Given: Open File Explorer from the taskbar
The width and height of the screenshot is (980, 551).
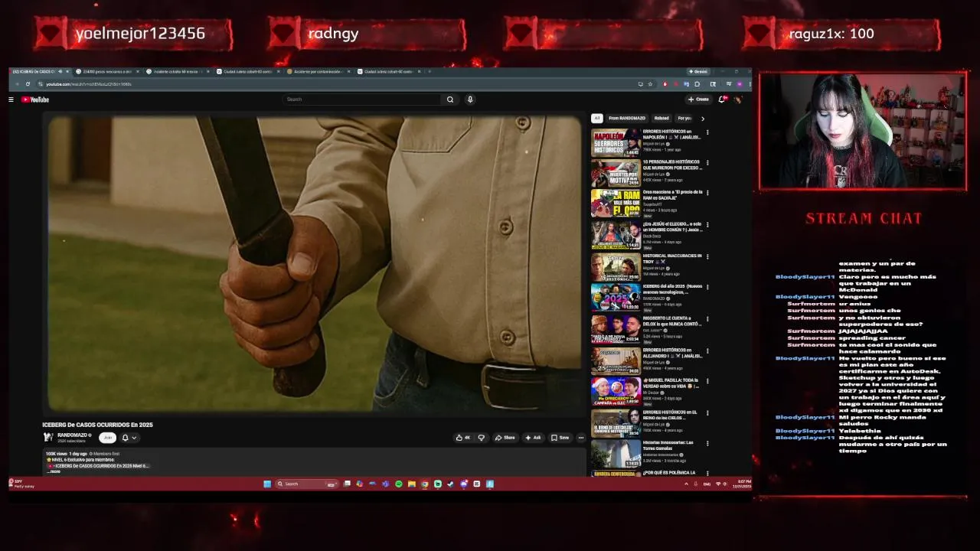Looking at the screenshot, I should coord(411,484).
